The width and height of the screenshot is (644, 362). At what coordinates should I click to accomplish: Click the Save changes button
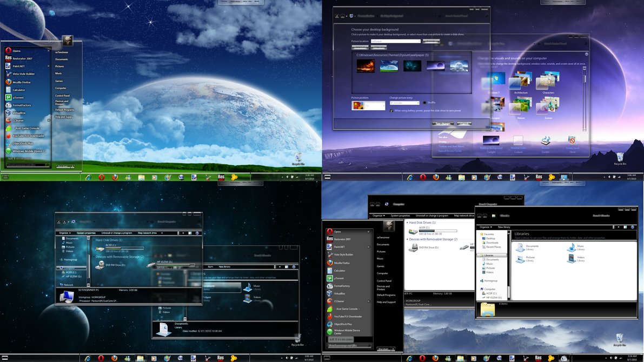pyautogui.click(x=443, y=123)
